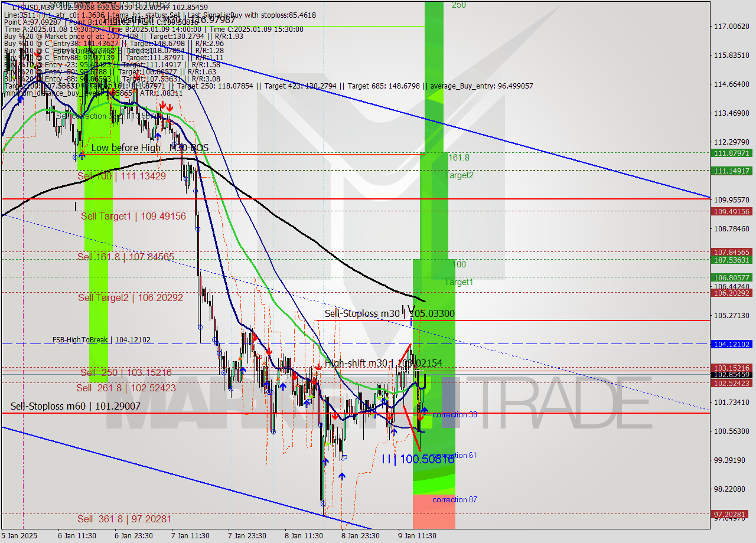Click the '8 Jan 23:30' time label
Screen dimensions: 756x543
(x=360, y=536)
